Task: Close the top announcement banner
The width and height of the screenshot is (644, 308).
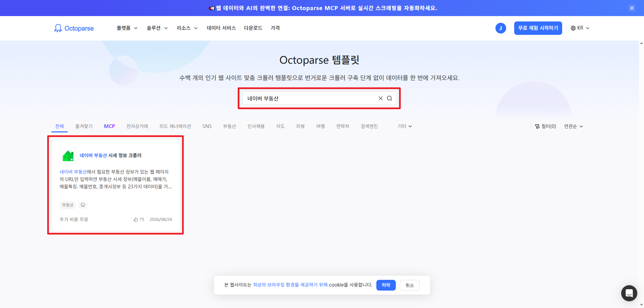Action: 632,8
